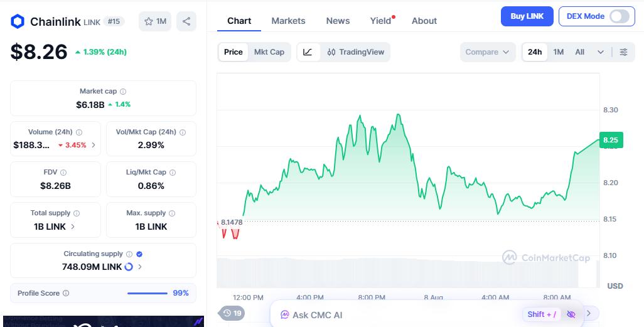Viewport: 644px width, 327px height.
Task: Switch to the News tab
Action: tap(338, 21)
